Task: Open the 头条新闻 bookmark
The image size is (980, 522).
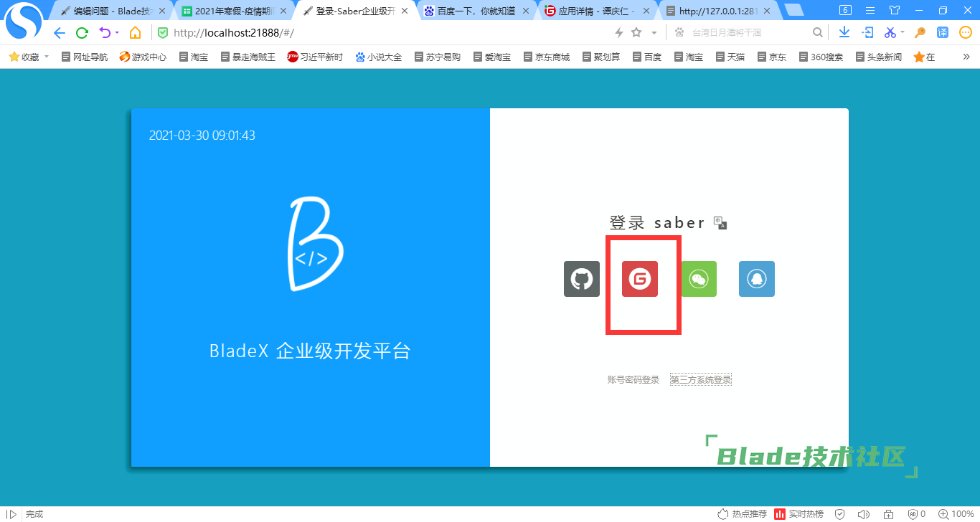Action: (x=879, y=57)
